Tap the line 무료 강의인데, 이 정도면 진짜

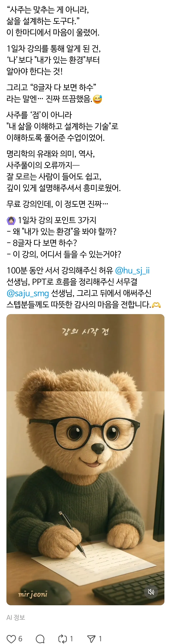57,204
